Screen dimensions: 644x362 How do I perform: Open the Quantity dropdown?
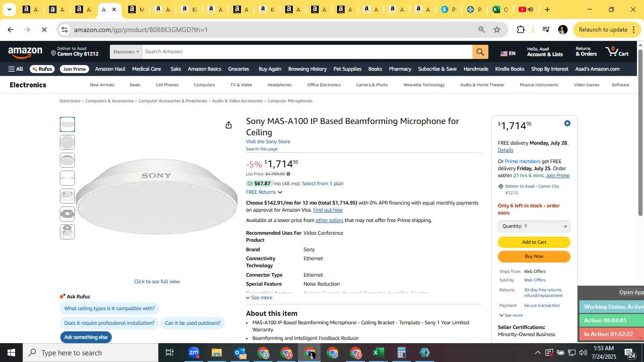[x=534, y=226]
